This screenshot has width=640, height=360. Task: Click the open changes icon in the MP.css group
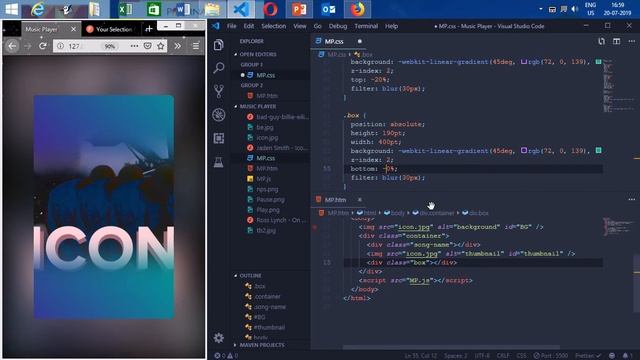602,41
